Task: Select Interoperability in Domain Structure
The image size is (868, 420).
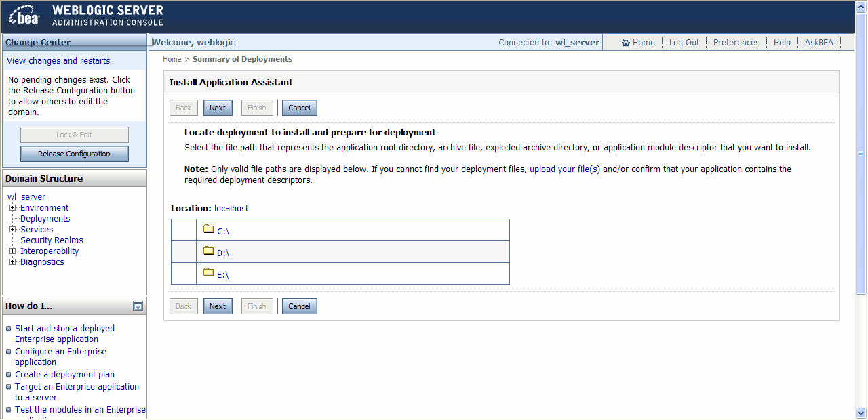Action: (50, 251)
